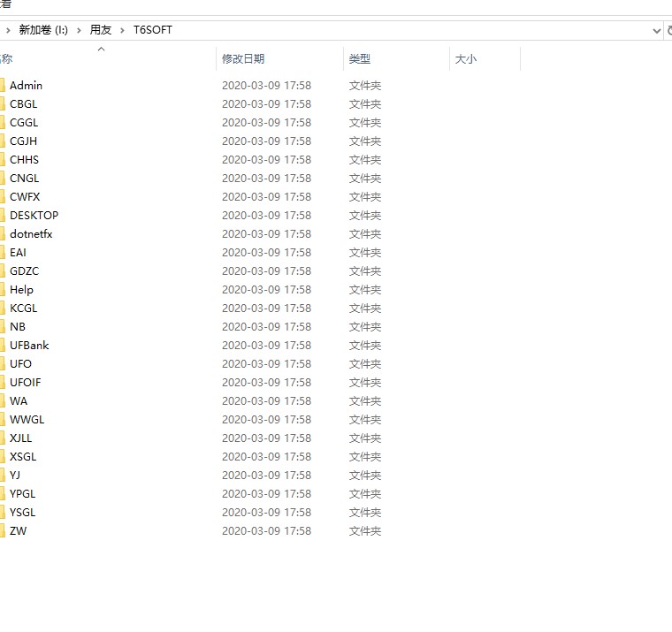Screen dimensions: 672x632
Task: Click the CNGL folder icon
Action: (2, 179)
